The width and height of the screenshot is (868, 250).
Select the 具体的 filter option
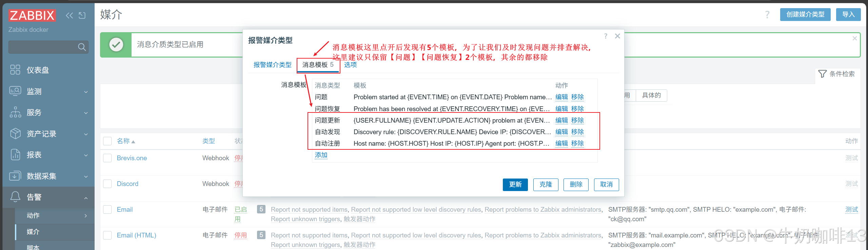pos(651,96)
